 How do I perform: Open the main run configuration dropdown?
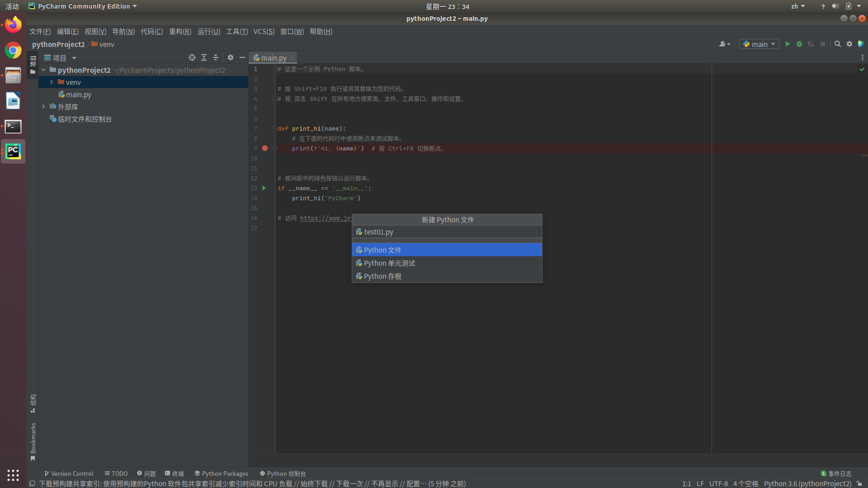[759, 44]
